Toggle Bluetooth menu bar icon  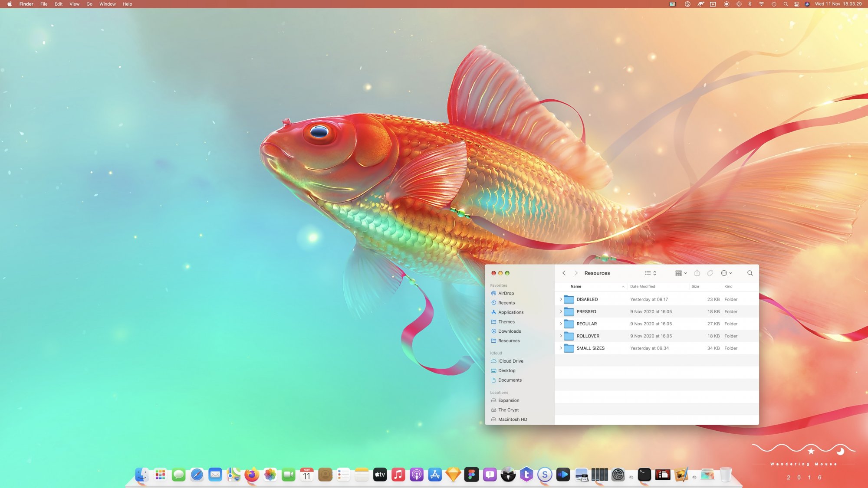point(750,4)
